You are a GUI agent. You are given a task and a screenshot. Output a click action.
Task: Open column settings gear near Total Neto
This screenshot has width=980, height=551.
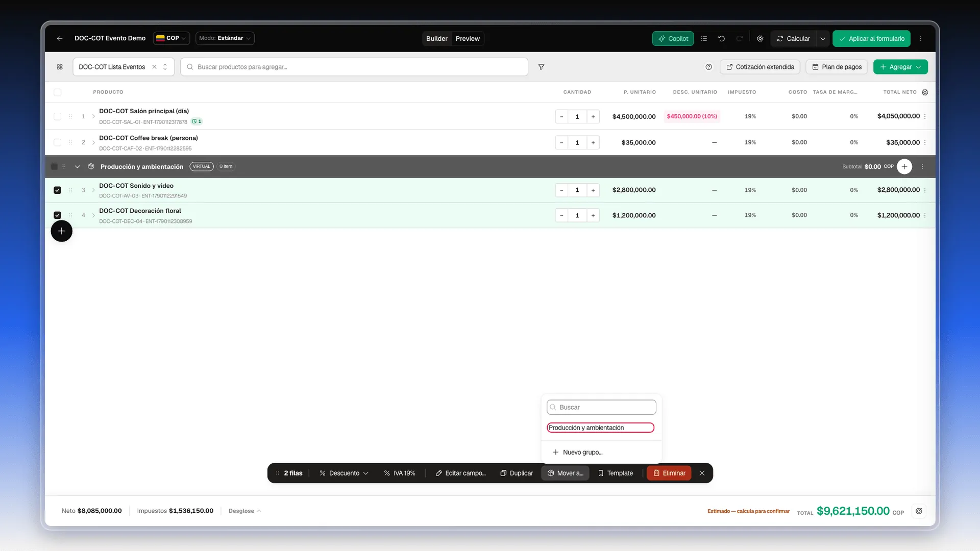pos(925,92)
